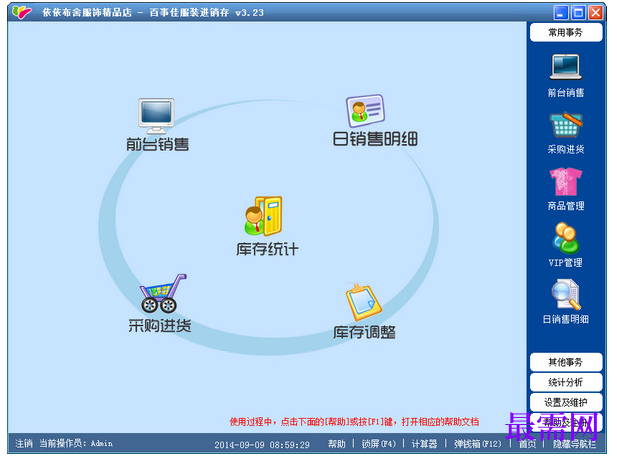Click the 采购进货 label under cart

[x=160, y=325]
